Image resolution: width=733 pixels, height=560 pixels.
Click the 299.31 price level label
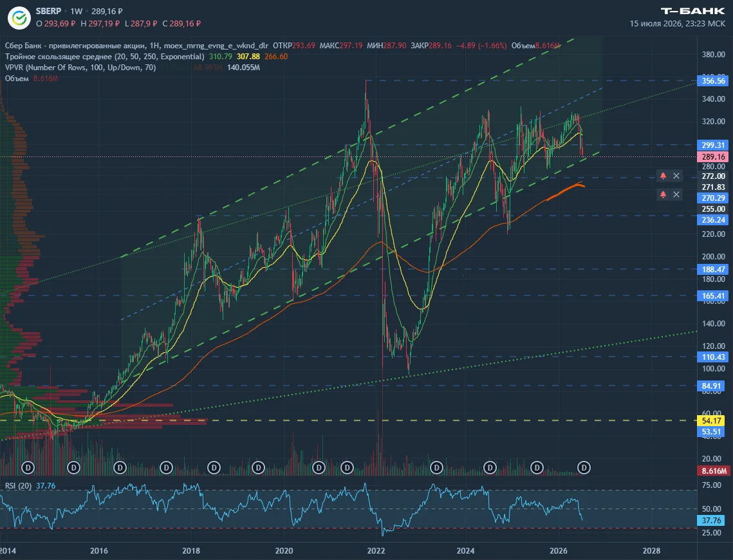pyautogui.click(x=713, y=145)
